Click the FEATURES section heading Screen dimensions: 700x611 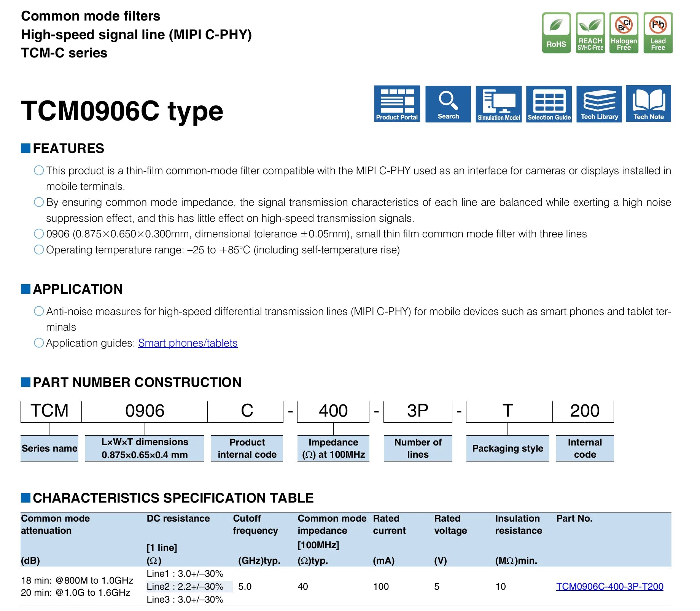(68, 148)
